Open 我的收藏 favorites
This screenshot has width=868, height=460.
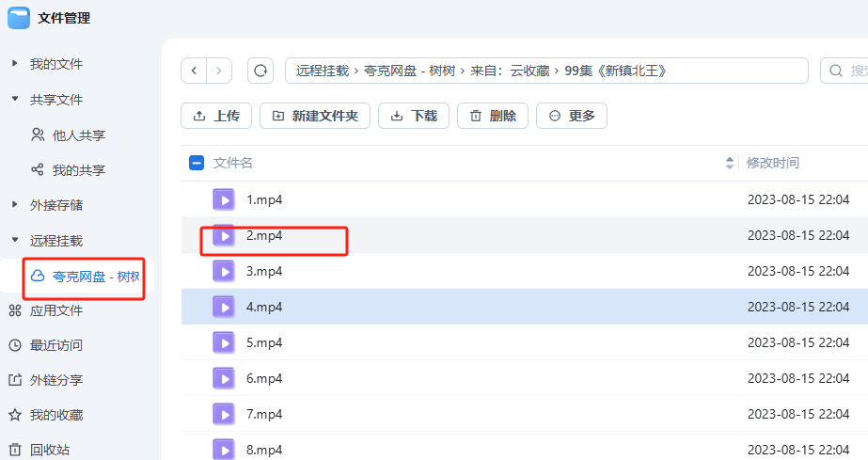[x=55, y=415]
